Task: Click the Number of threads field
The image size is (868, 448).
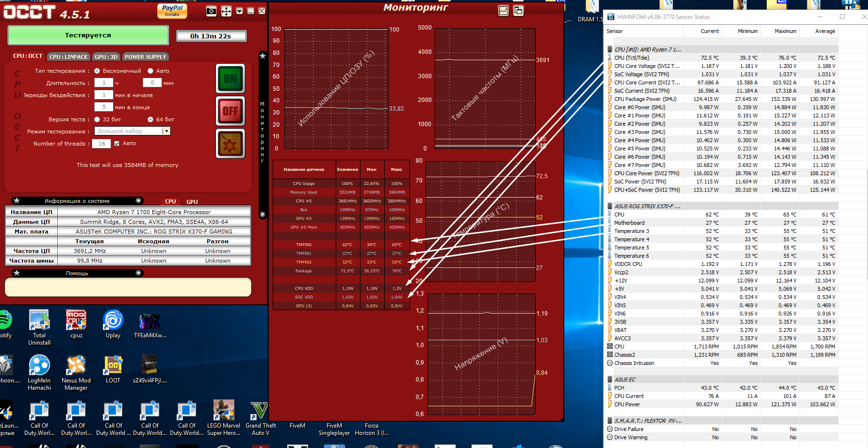Action: click(x=102, y=144)
